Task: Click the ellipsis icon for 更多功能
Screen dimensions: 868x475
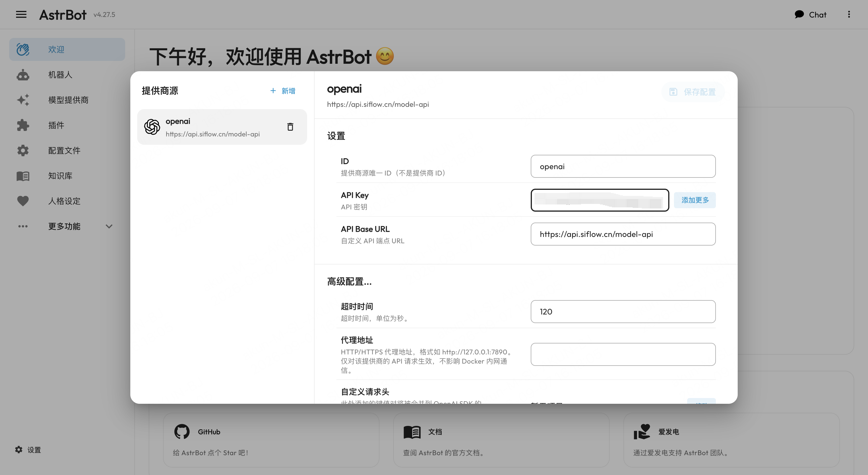Action: 23,226
